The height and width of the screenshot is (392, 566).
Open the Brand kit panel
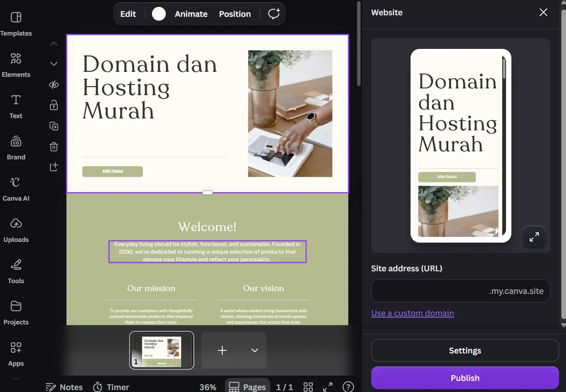(x=16, y=147)
